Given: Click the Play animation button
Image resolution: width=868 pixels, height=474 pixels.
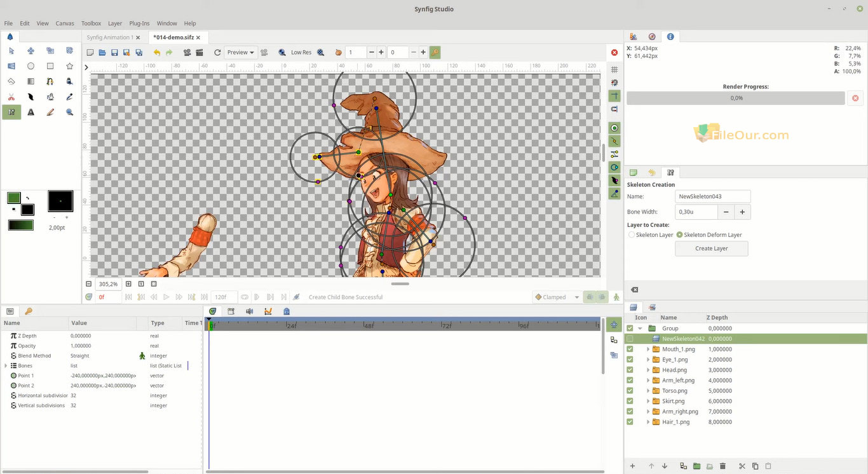Looking at the screenshot, I should point(166,297).
